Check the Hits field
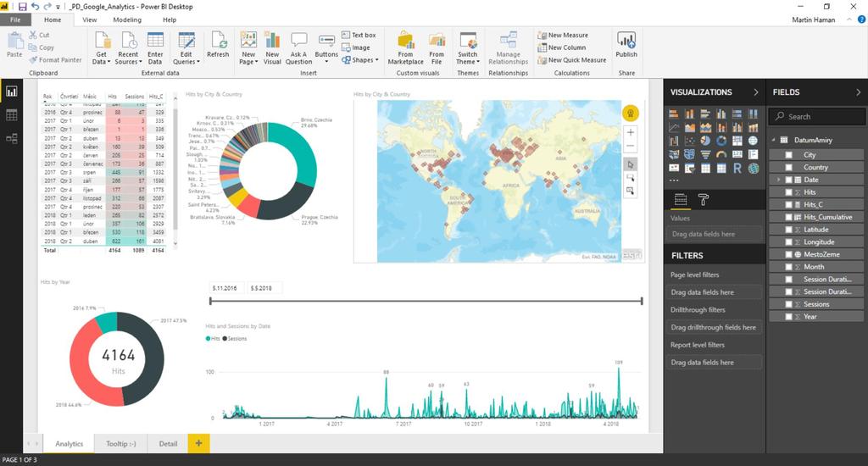 click(x=789, y=192)
